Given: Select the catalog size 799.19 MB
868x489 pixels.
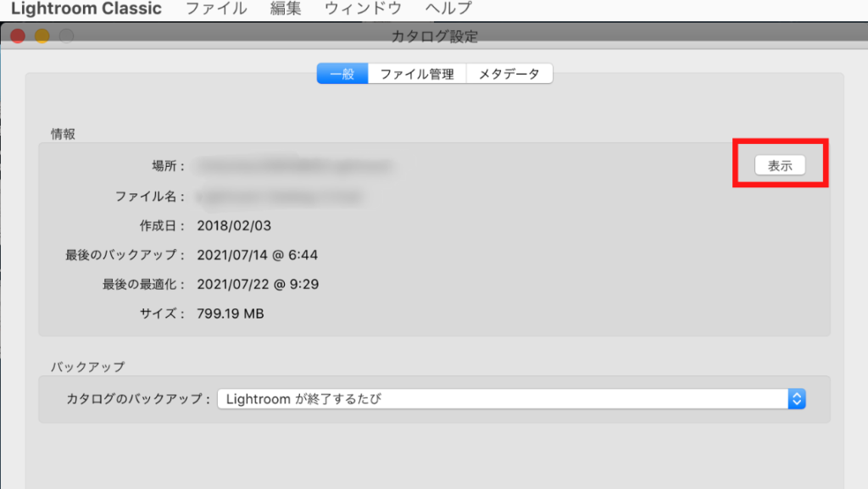Looking at the screenshot, I should pyautogui.click(x=231, y=314).
